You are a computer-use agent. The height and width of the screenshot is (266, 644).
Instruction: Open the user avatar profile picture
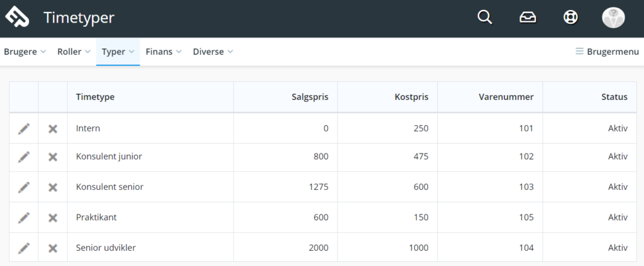(x=613, y=18)
